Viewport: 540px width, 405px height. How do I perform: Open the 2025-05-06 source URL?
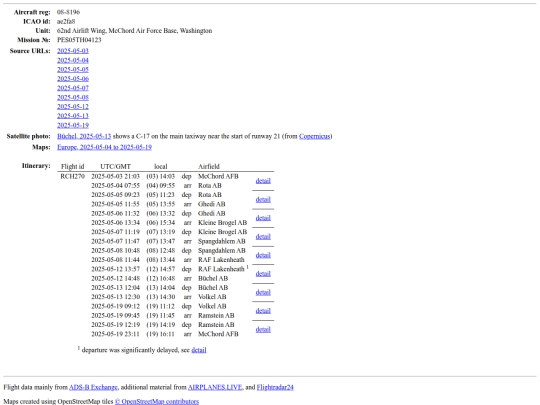coord(73,79)
